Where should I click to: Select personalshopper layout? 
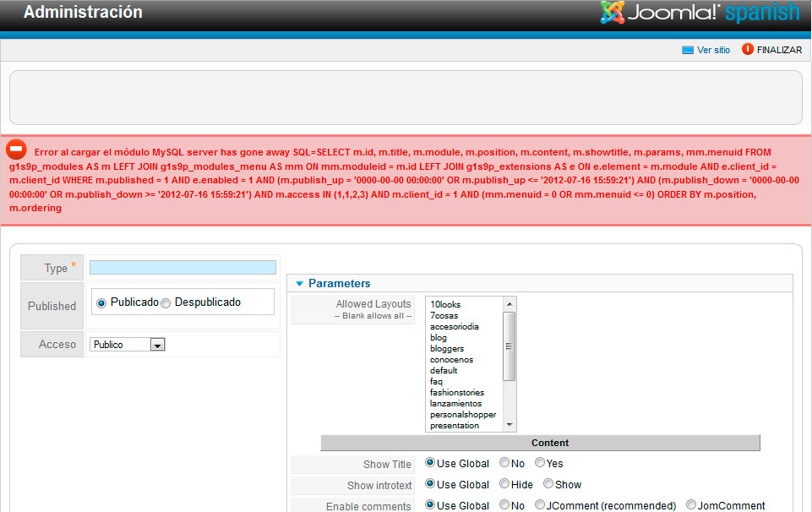click(x=463, y=414)
